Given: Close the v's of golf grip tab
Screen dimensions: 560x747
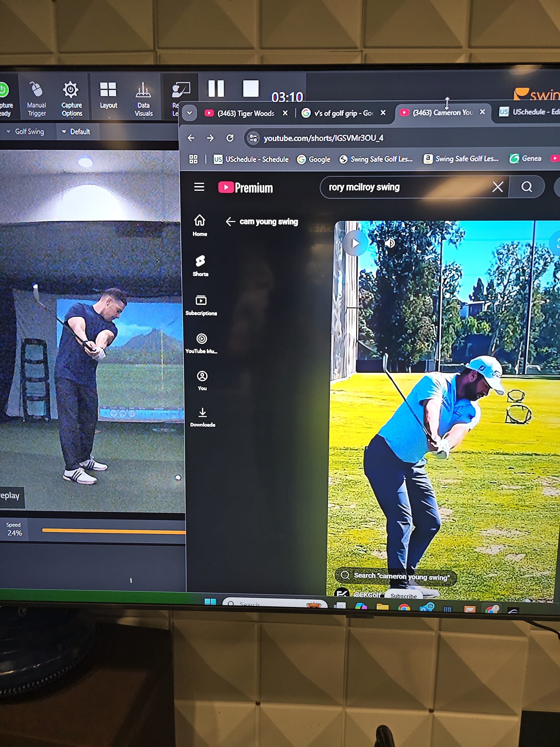Looking at the screenshot, I should click(383, 113).
